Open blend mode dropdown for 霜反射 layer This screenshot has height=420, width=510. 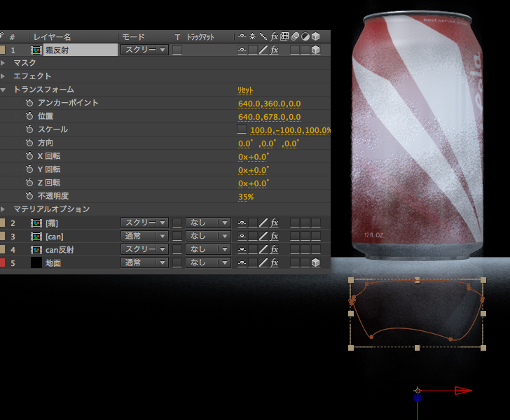(144, 50)
